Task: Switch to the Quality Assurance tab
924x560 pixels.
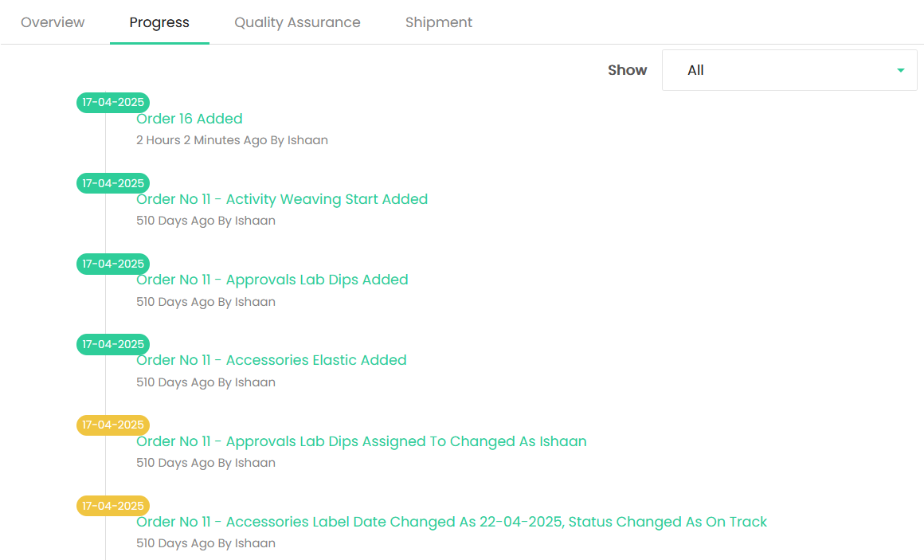Action: point(297,22)
